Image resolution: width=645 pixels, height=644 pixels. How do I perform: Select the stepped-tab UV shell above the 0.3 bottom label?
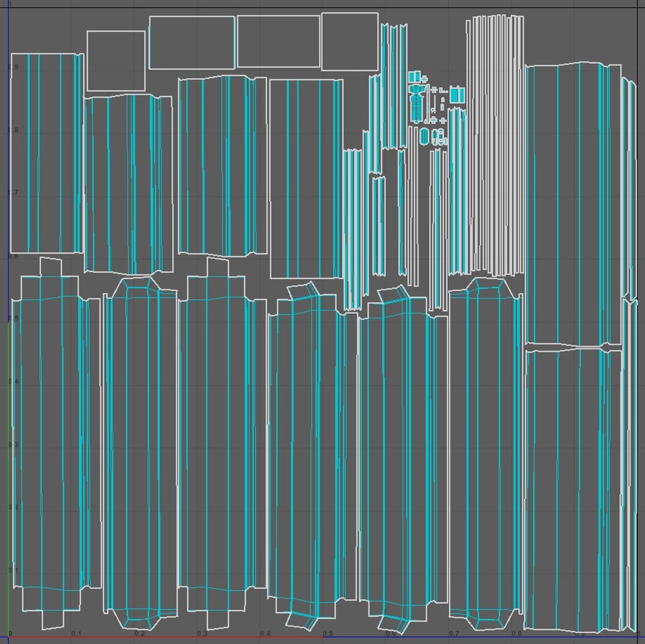(x=222, y=443)
